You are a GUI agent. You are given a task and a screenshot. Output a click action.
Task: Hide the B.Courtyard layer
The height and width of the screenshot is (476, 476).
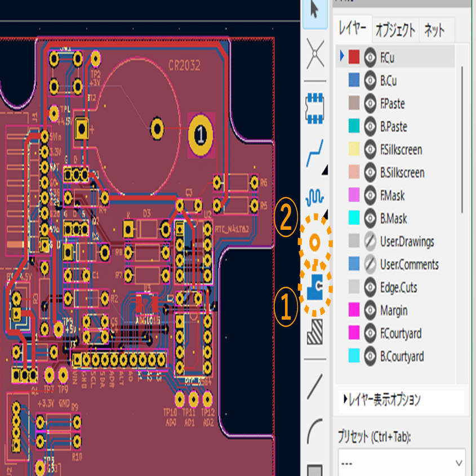click(370, 356)
